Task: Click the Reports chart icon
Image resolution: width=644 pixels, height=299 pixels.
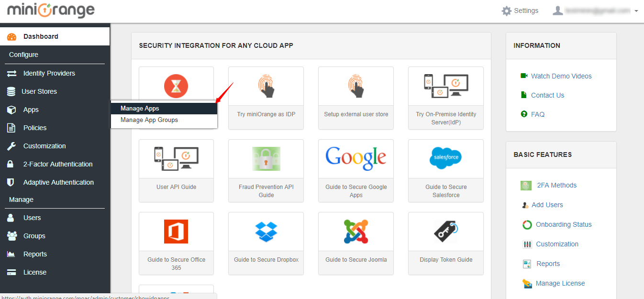Action: (11, 254)
